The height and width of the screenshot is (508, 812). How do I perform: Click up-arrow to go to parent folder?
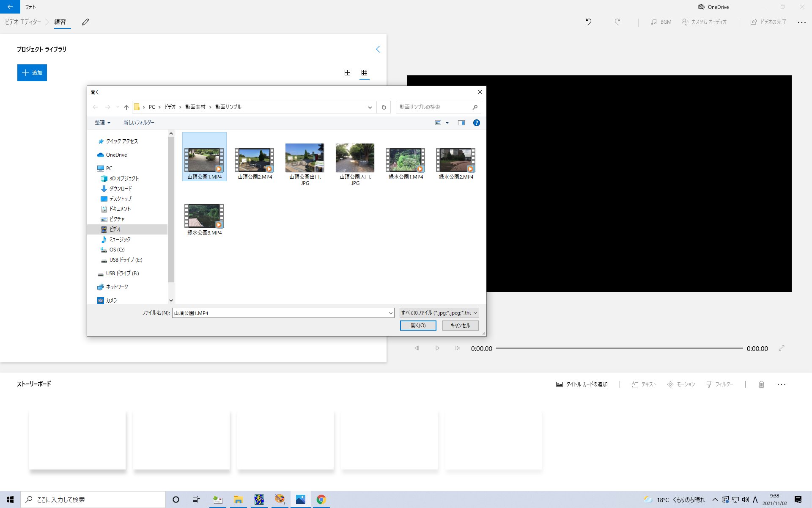tap(126, 107)
